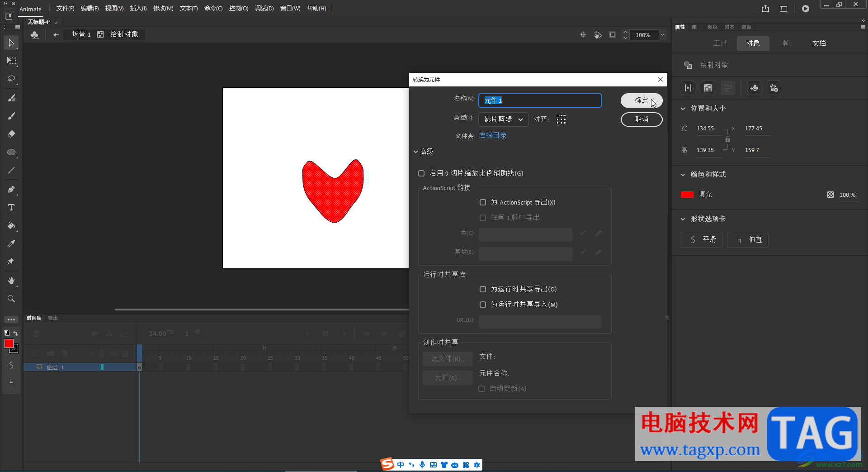This screenshot has height=472, width=868.
Task: Click the Sogou IME microphone icon
Action: pos(422,465)
